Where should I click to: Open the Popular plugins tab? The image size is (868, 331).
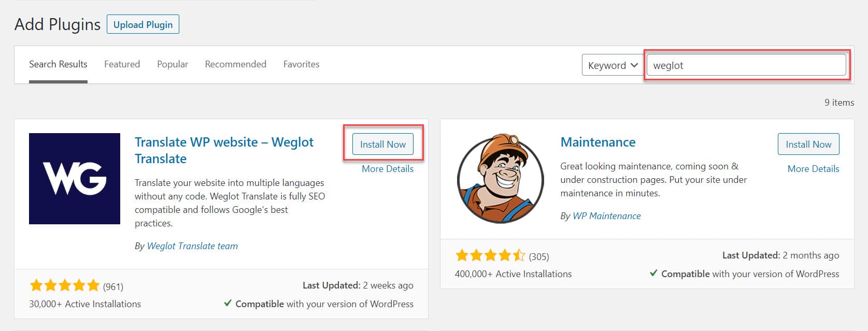172,64
